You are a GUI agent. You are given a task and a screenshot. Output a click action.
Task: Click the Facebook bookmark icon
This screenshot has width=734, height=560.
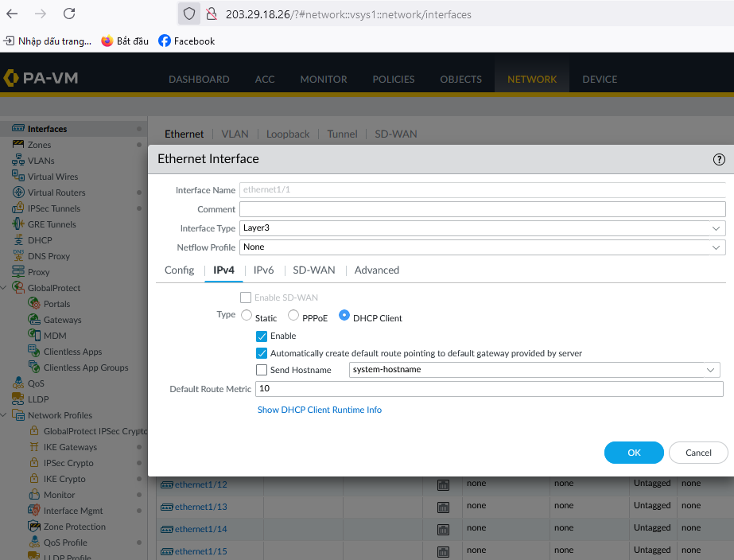[x=165, y=41]
